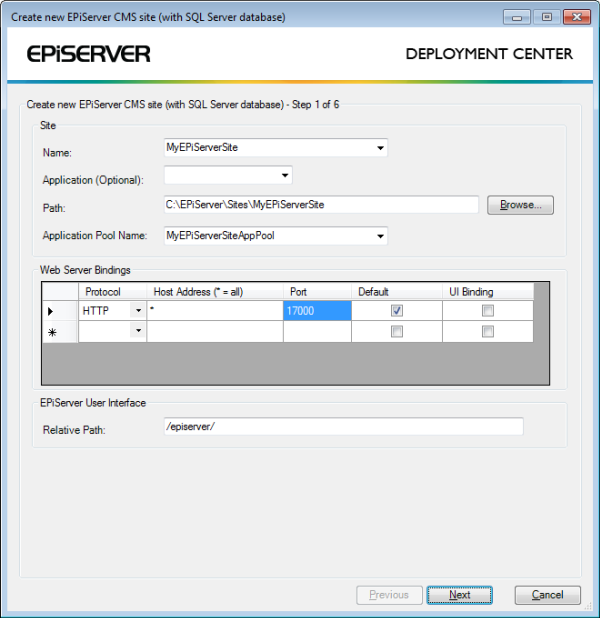
Task: Expand the Application (Optional) dropdown
Action: point(285,176)
